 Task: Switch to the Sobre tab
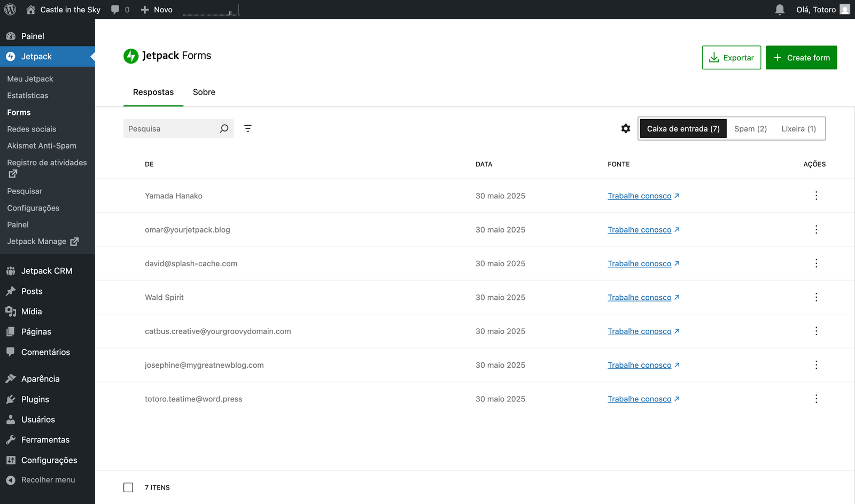click(x=204, y=92)
